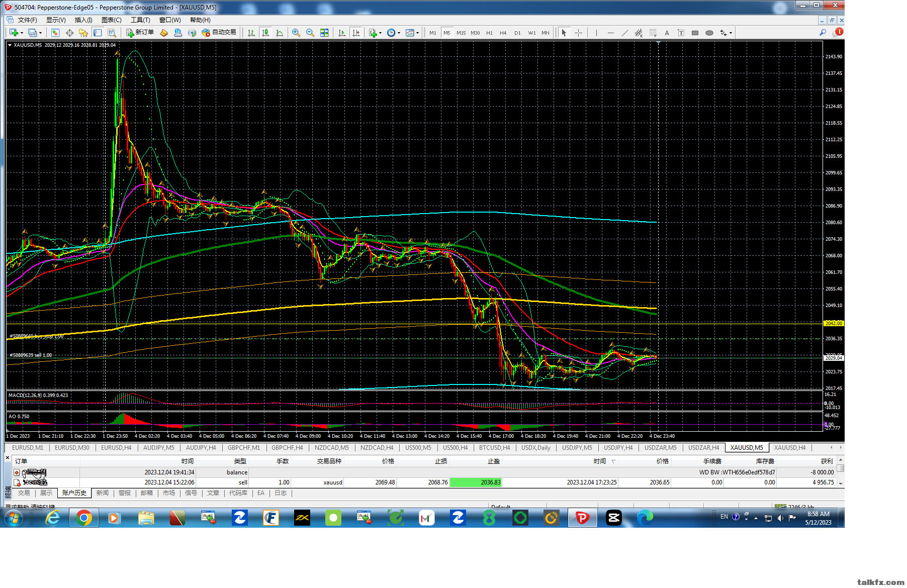Expand the Indicators list dropdown arrow
This screenshot has width=907, height=588.
pos(380,33)
